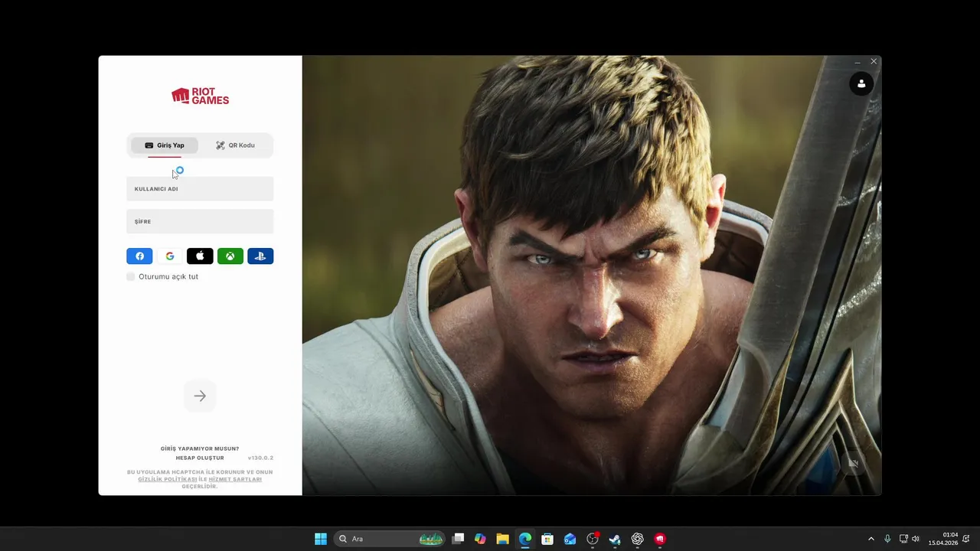The height and width of the screenshot is (551, 980).
Task: Open Riot Client taskbar icon
Action: click(660, 539)
